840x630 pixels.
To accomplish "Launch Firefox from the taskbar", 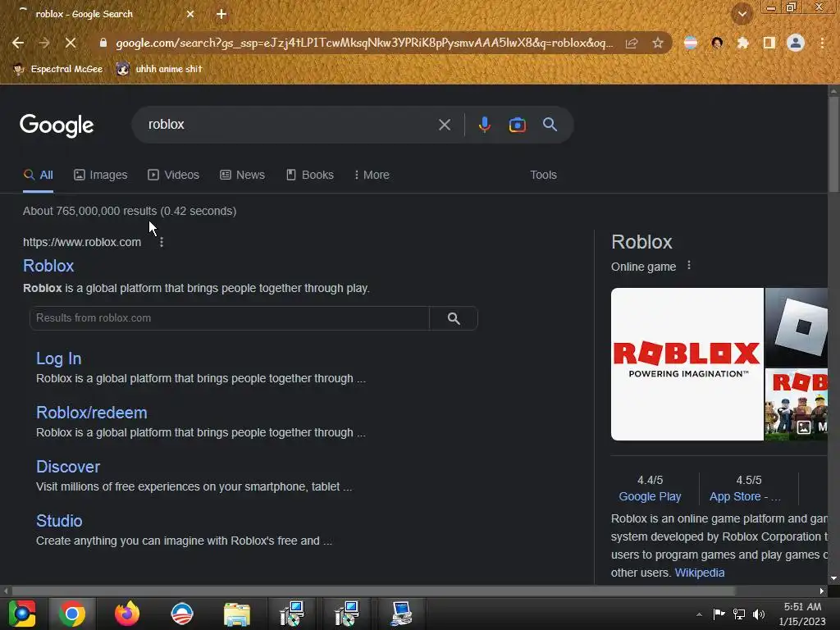I will tap(127, 614).
